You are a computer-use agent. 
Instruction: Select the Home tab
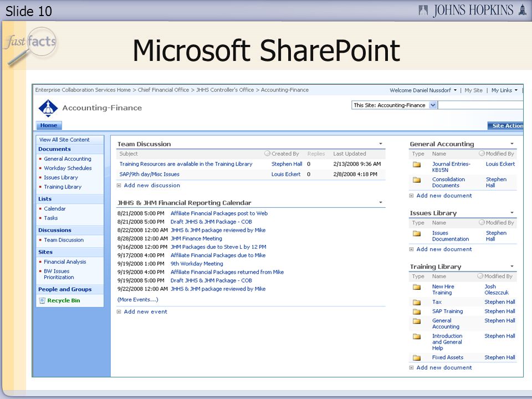49,126
